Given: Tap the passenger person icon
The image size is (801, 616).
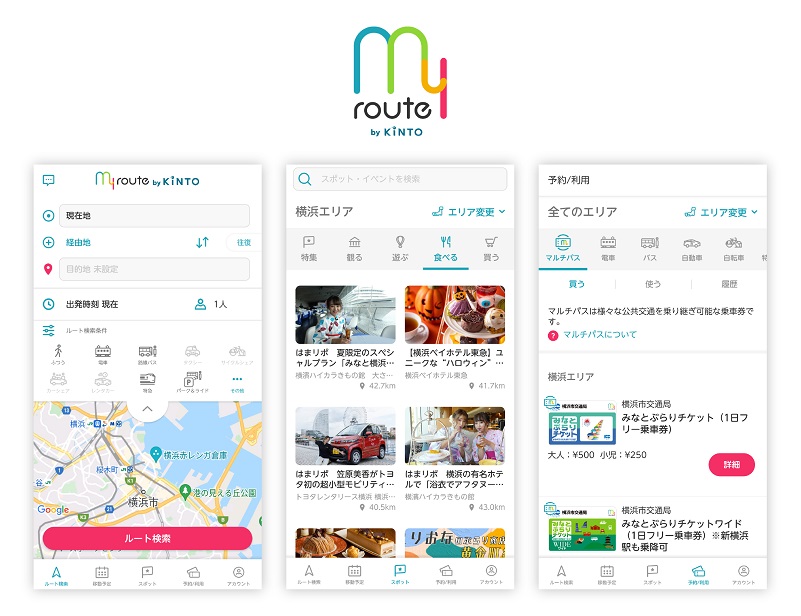Looking at the screenshot, I should (x=200, y=304).
